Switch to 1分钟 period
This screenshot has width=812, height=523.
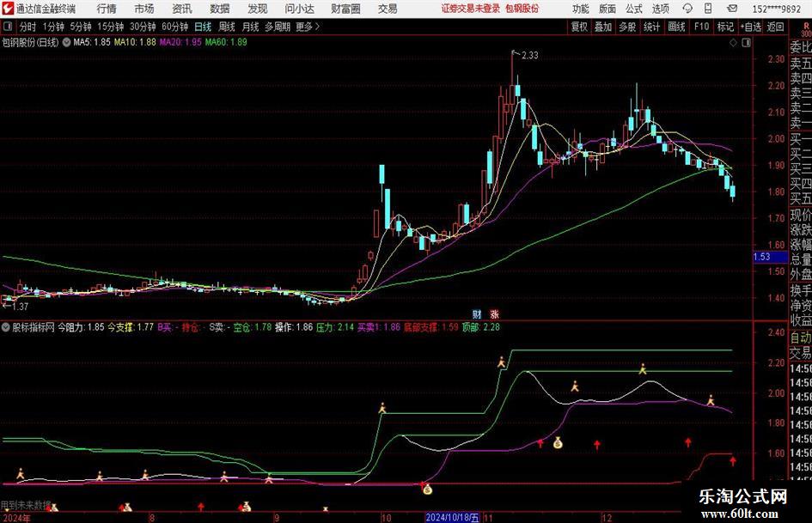53,27
